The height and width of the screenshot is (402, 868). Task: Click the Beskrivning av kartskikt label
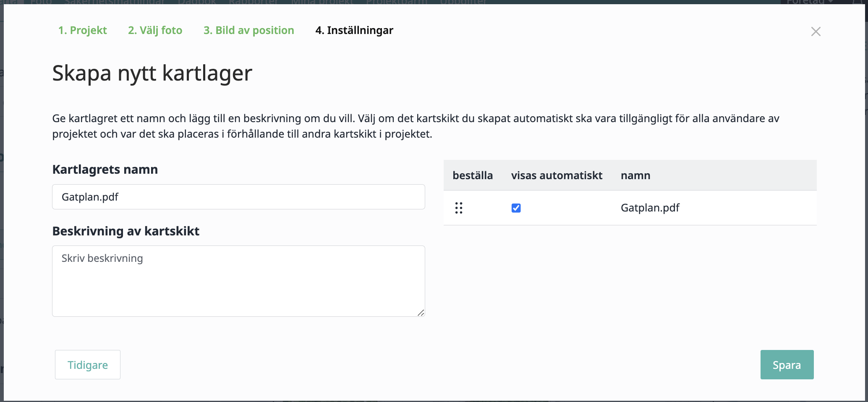click(125, 231)
